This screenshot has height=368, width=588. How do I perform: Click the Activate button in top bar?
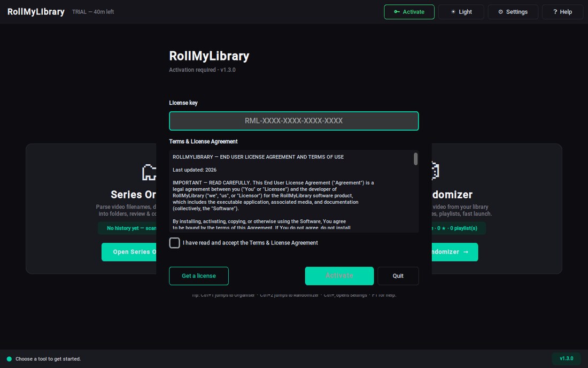[x=409, y=12]
